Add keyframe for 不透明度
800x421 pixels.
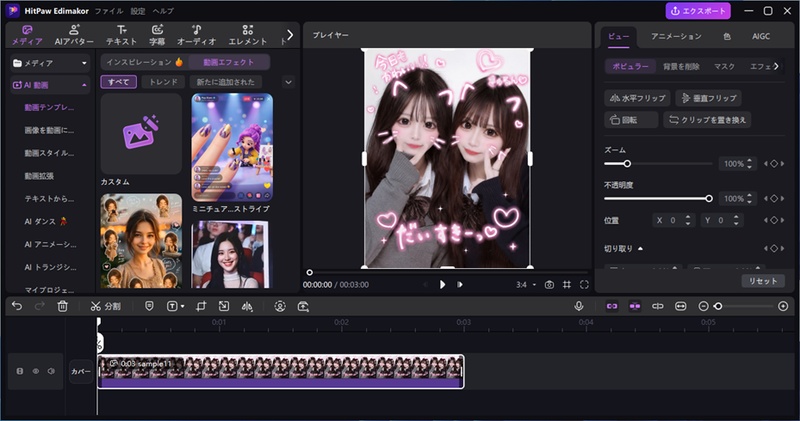(x=774, y=199)
